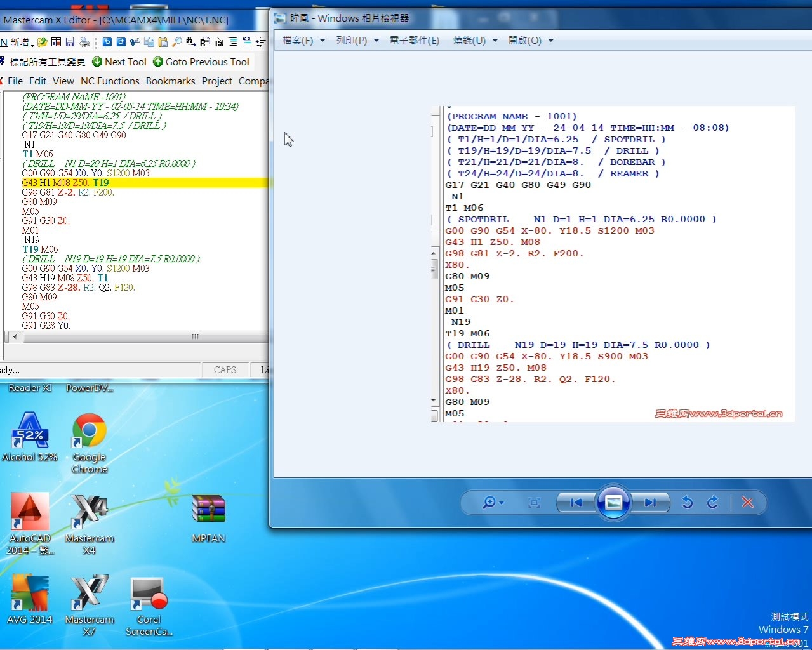
Task: Open the Bookmarks menu
Action: (x=170, y=81)
